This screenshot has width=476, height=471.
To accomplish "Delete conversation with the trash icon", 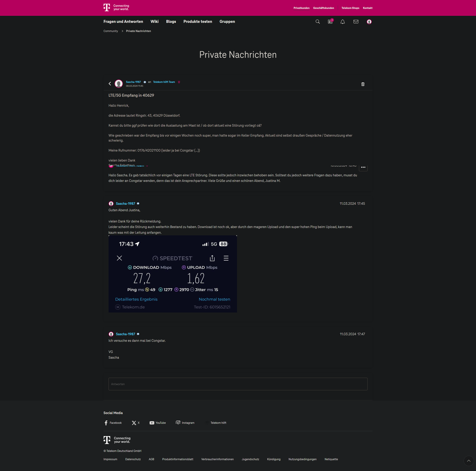I will 363,84.
